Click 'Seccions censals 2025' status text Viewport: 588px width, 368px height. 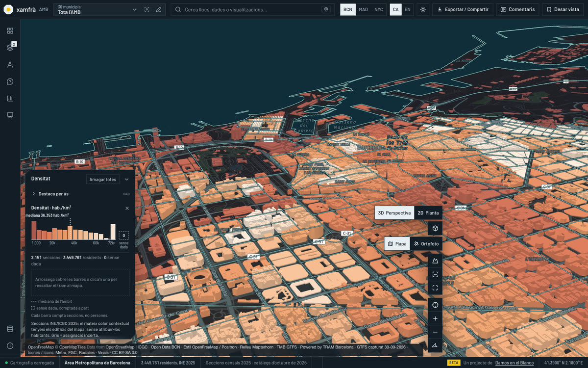256,363
